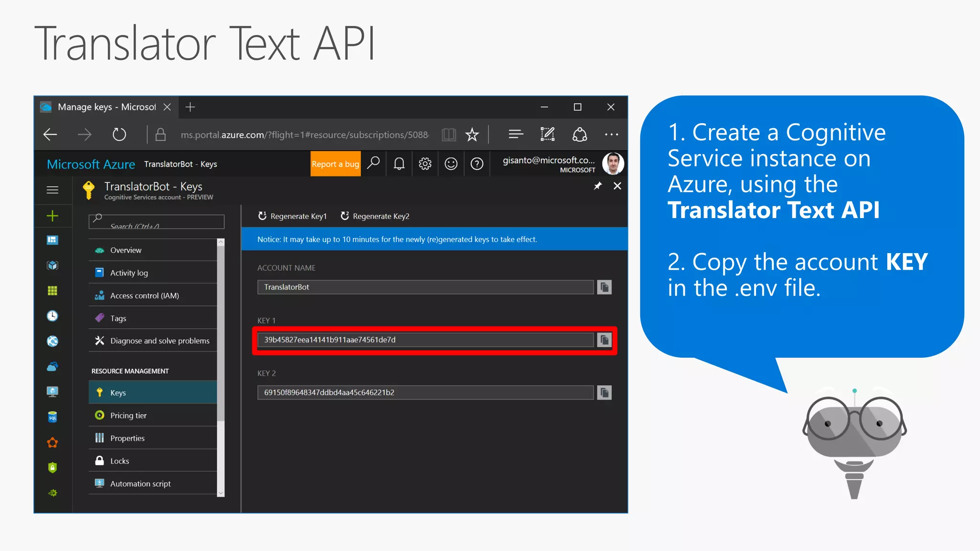Copy the account name TranslatorBot
This screenshot has height=551, width=980.
pyautogui.click(x=604, y=287)
